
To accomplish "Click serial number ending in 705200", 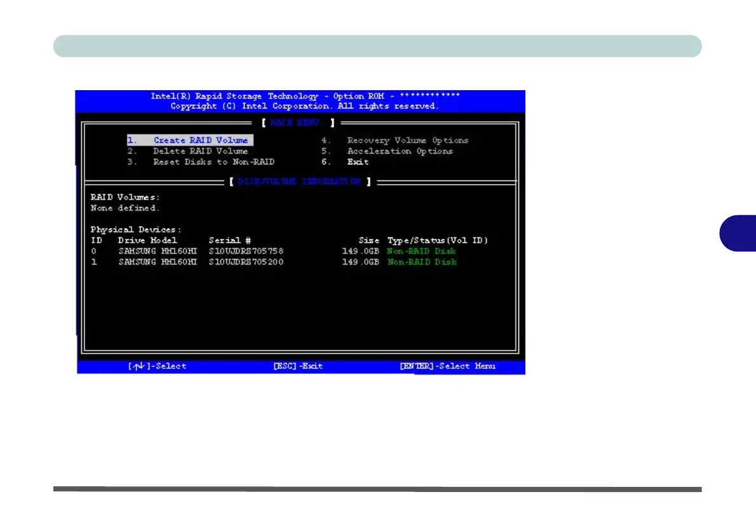I will coord(246,262).
